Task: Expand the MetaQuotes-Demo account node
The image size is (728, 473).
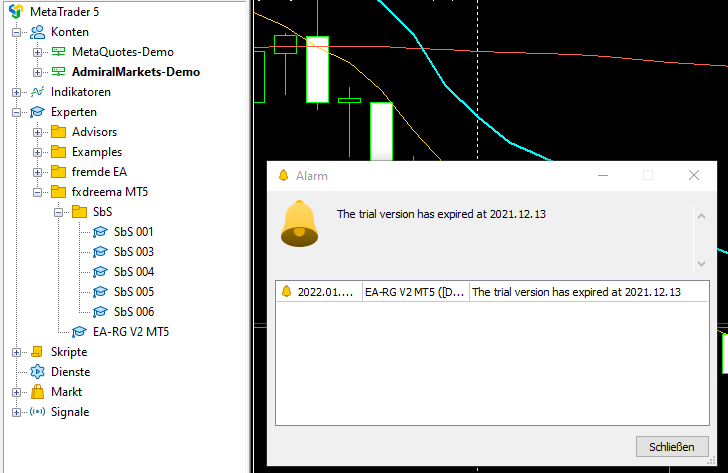Action: tap(37, 52)
